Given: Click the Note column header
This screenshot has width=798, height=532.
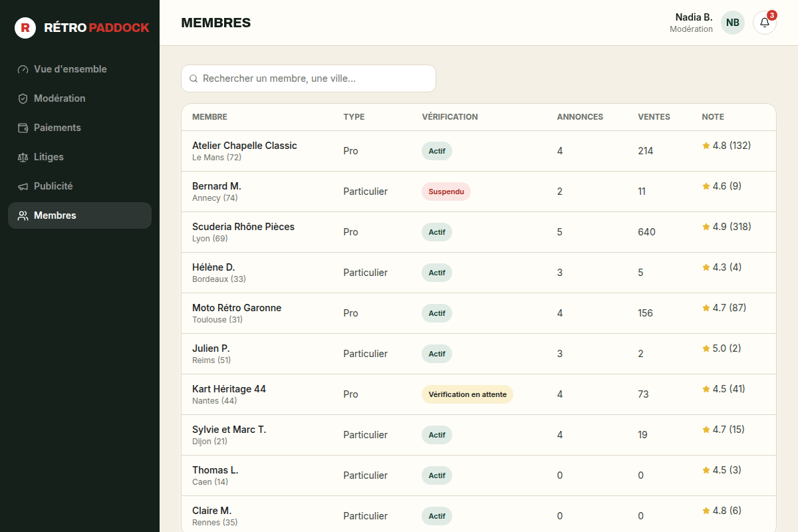Looking at the screenshot, I should click(713, 117).
